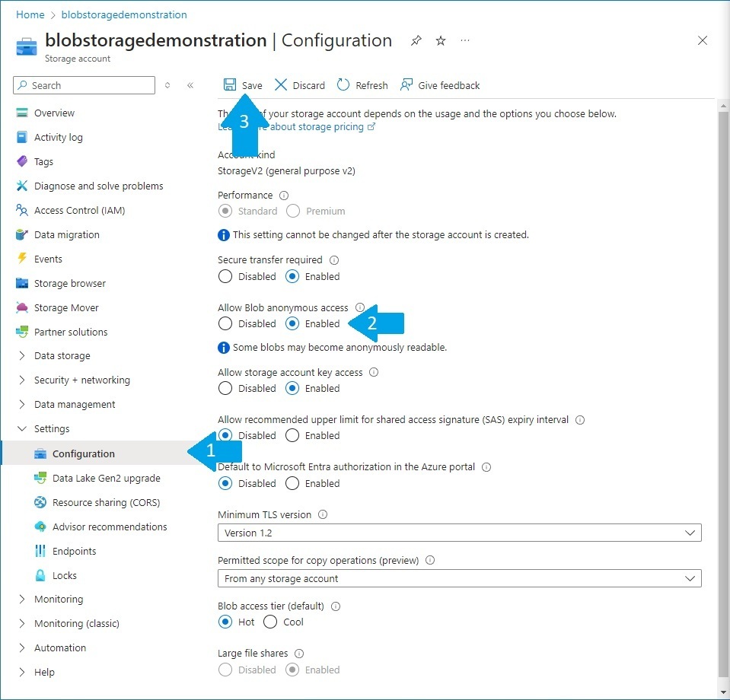Expand the Help section

(22, 672)
